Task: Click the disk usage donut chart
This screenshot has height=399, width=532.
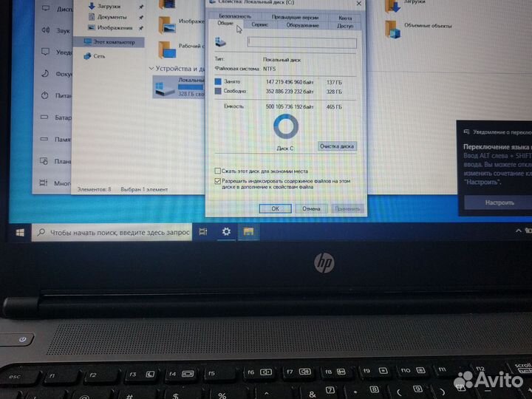Action: [x=286, y=126]
